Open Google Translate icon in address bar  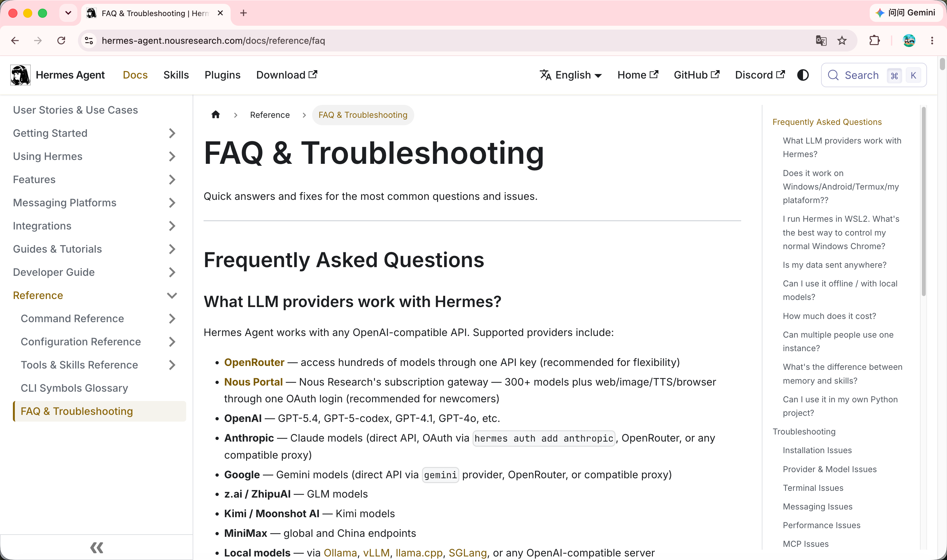821,40
